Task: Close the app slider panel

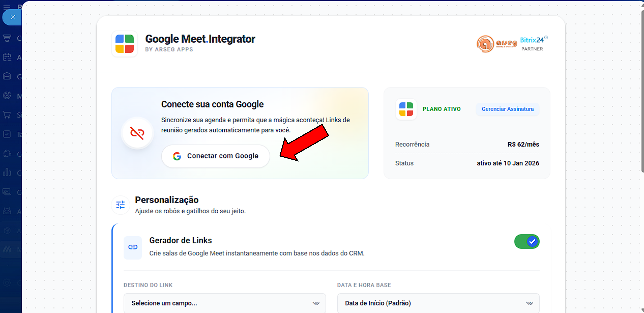Action: point(12,17)
